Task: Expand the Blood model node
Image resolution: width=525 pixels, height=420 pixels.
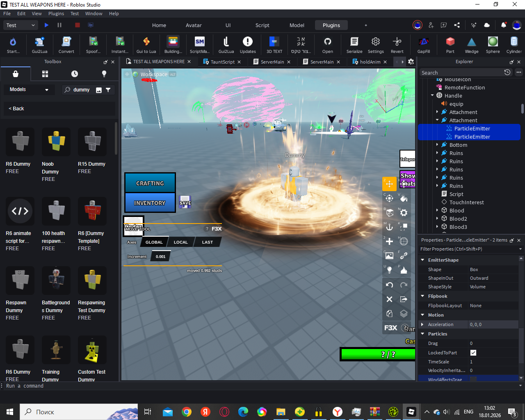Action: click(x=437, y=210)
